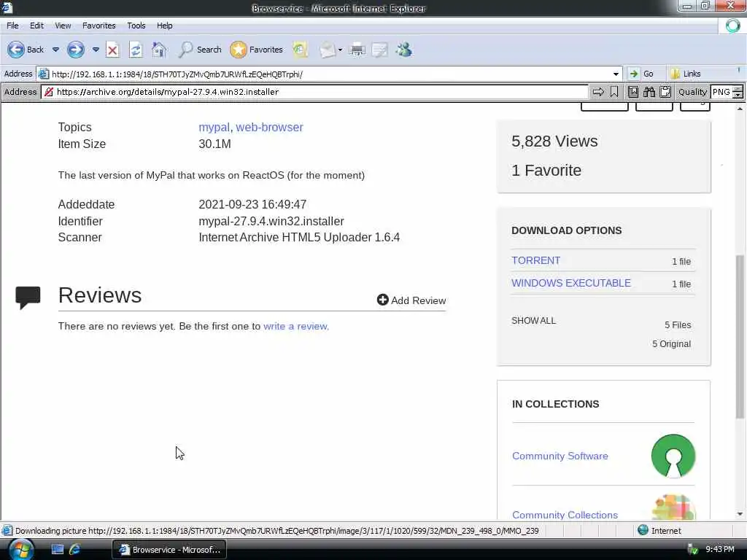Open Favorites pane with star icon
The image size is (747, 560).
(x=239, y=50)
